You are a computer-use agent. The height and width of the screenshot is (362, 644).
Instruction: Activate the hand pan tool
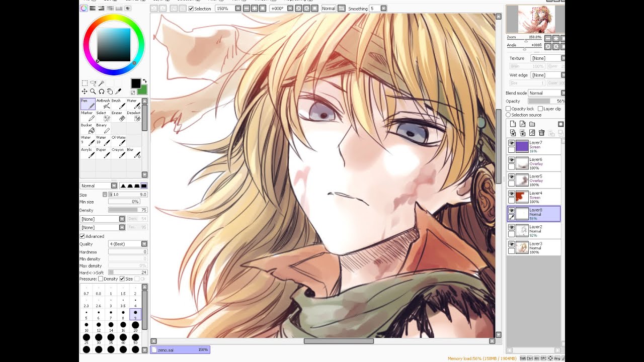pos(110,92)
